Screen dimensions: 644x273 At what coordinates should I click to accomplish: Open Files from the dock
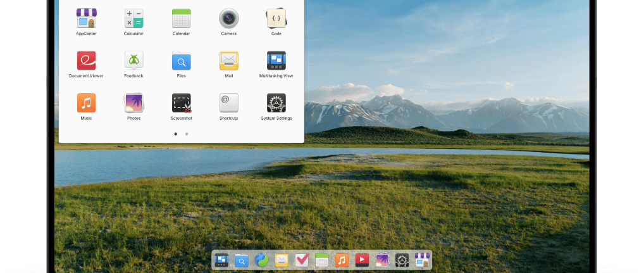(x=242, y=260)
